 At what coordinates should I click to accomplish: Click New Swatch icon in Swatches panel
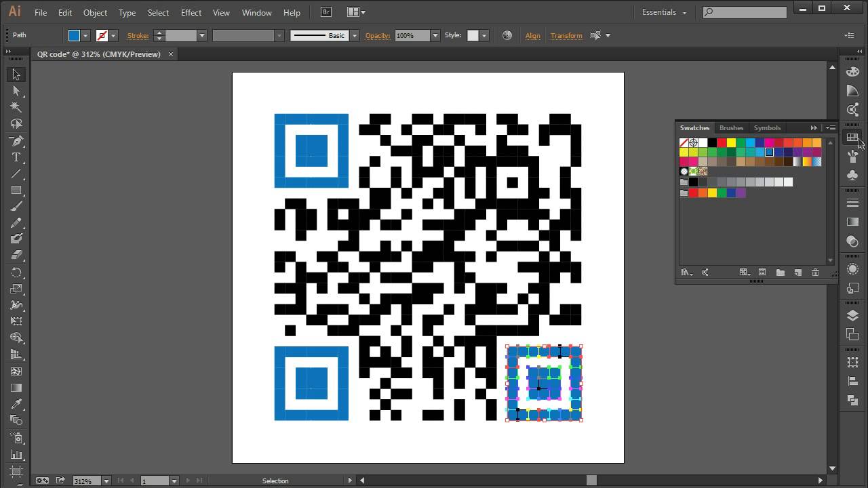[x=797, y=272]
